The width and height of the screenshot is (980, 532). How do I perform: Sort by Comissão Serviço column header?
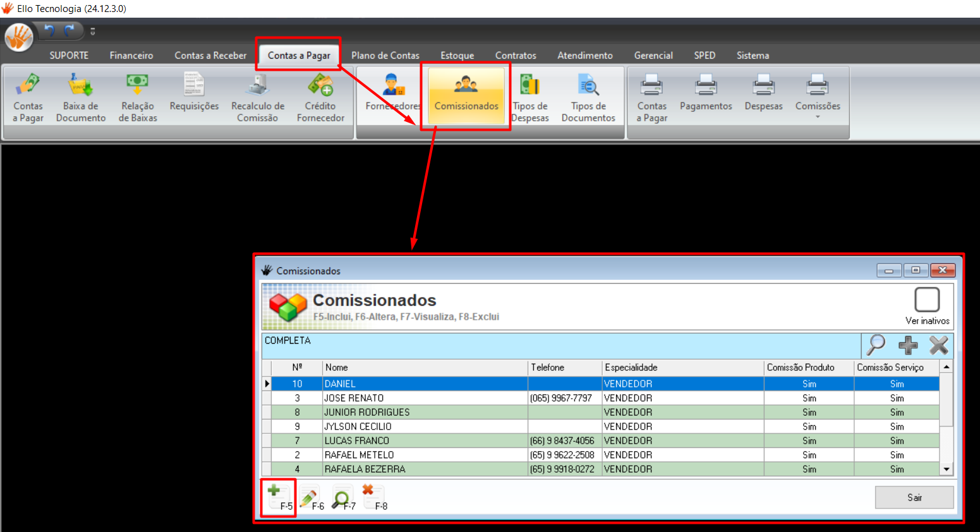click(x=897, y=368)
